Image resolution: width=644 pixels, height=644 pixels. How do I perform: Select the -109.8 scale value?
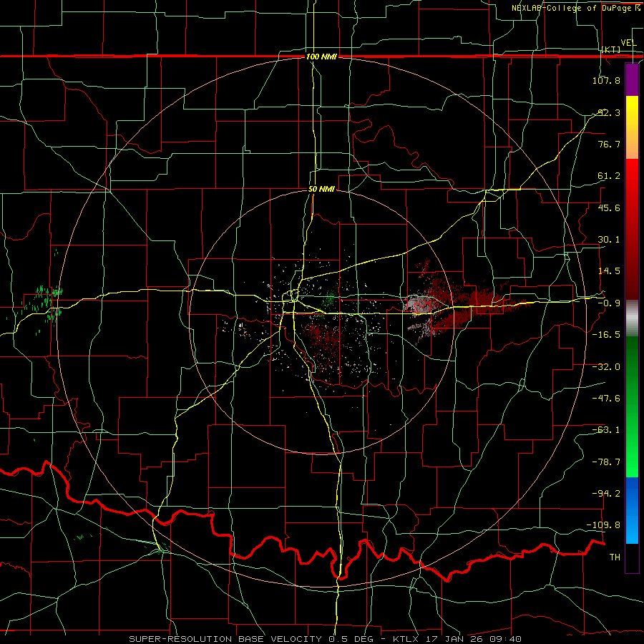tap(604, 525)
